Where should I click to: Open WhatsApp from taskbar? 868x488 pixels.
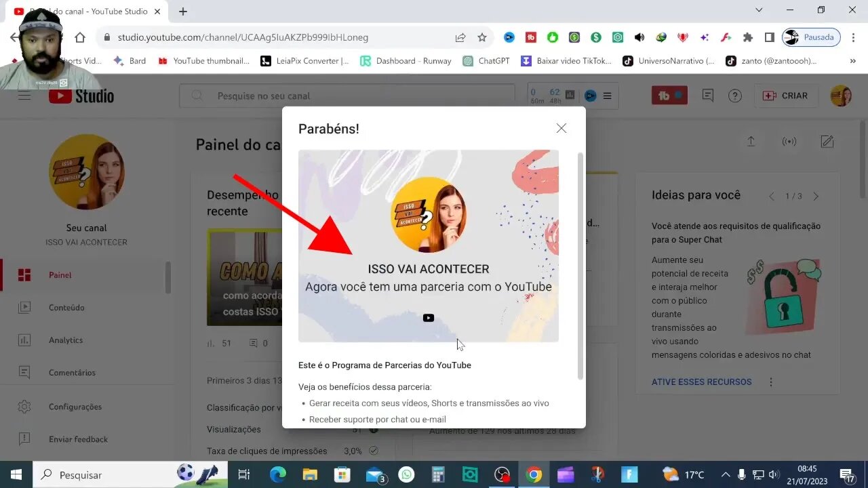tap(406, 474)
